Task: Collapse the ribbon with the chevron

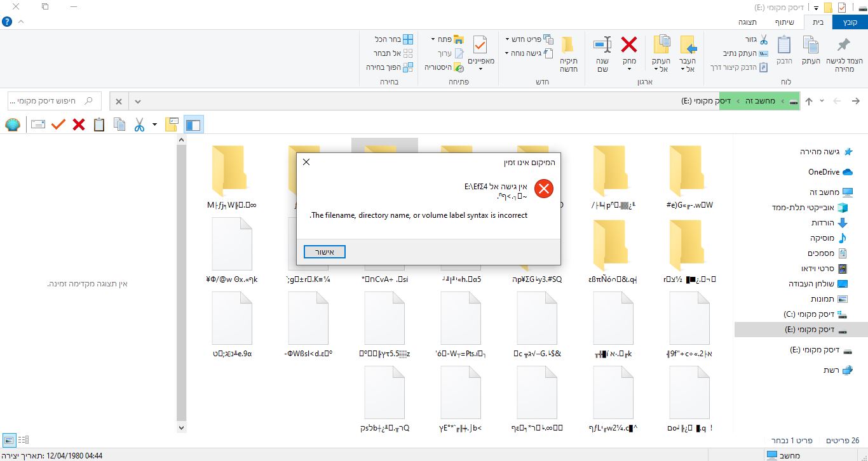Action: (x=21, y=22)
